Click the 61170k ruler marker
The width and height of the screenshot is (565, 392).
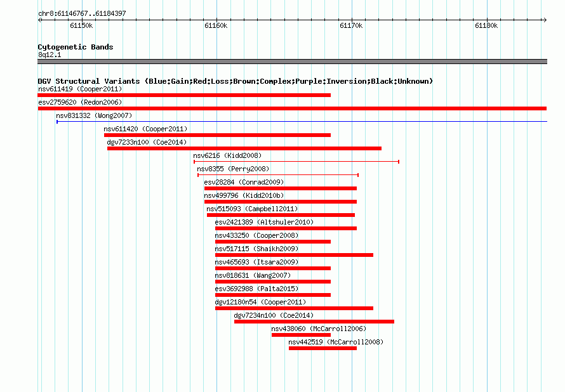click(x=351, y=25)
